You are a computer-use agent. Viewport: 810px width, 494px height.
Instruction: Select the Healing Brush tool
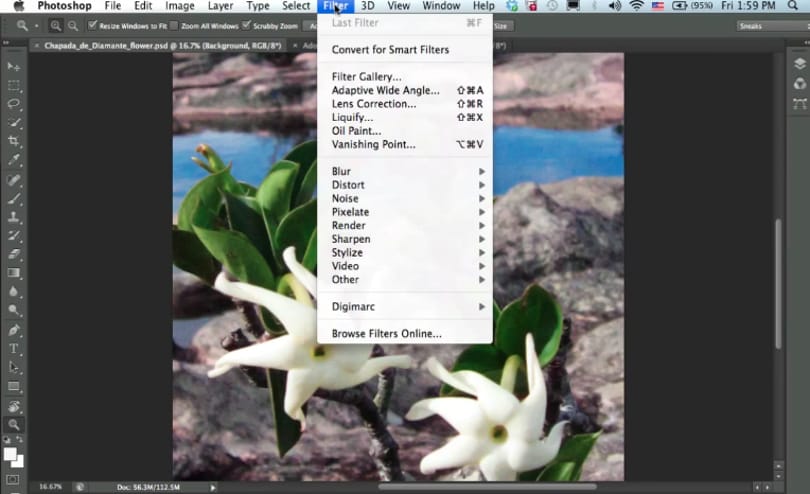[x=13, y=180]
